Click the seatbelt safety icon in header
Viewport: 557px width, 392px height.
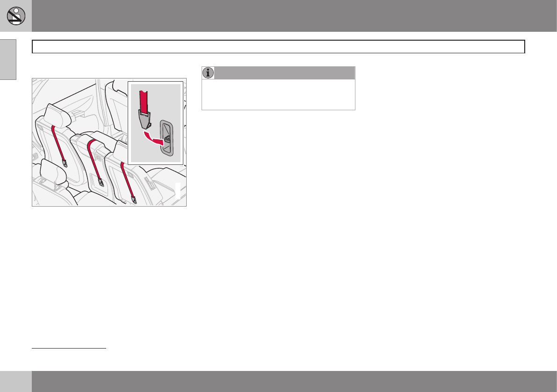pos(16,16)
